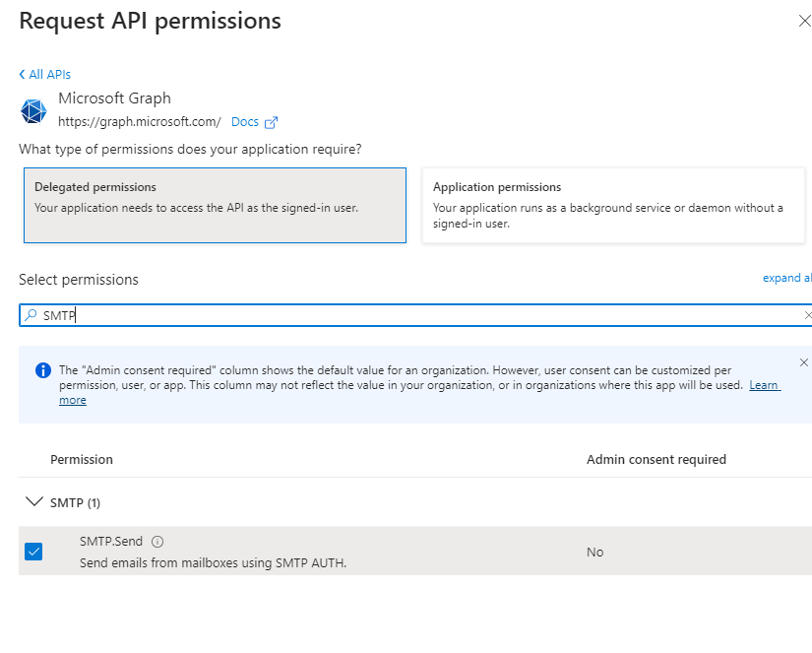Collapse the SMTP (1) permission group
Image resolution: width=812 pixels, height=653 pixels.
click(x=34, y=501)
